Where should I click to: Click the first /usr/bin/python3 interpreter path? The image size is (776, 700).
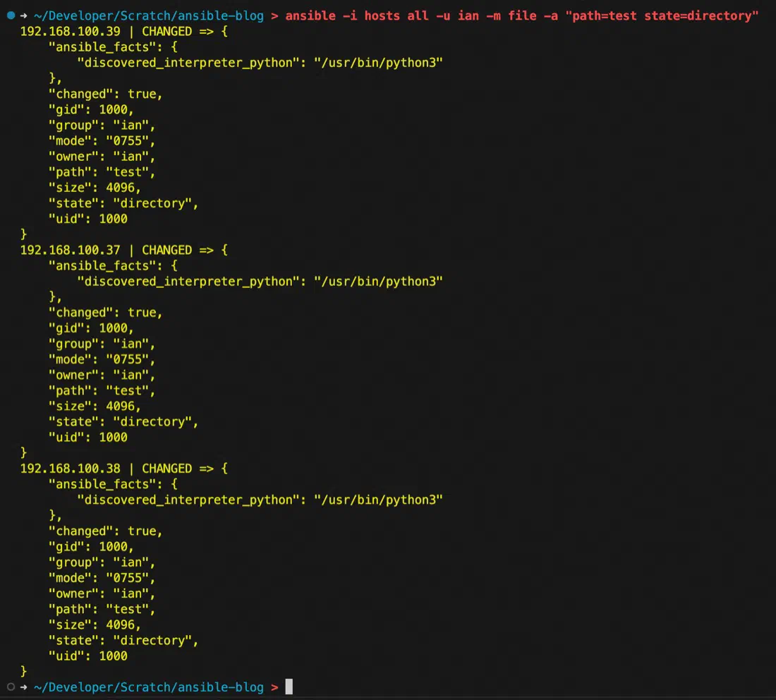click(x=378, y=63)
